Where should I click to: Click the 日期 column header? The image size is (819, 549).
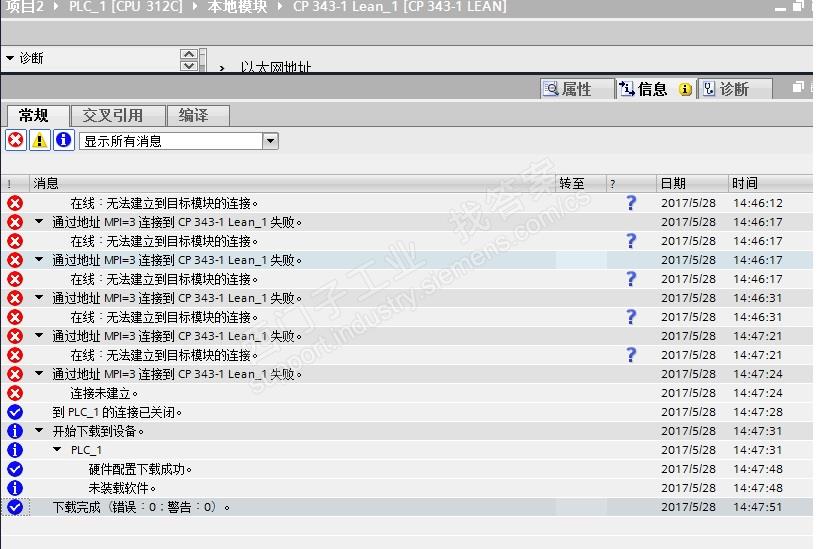pos(692,183)
